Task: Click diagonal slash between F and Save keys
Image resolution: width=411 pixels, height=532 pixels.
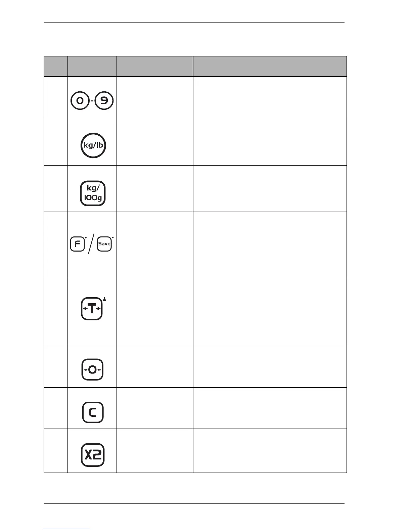Action: (91, 244)
